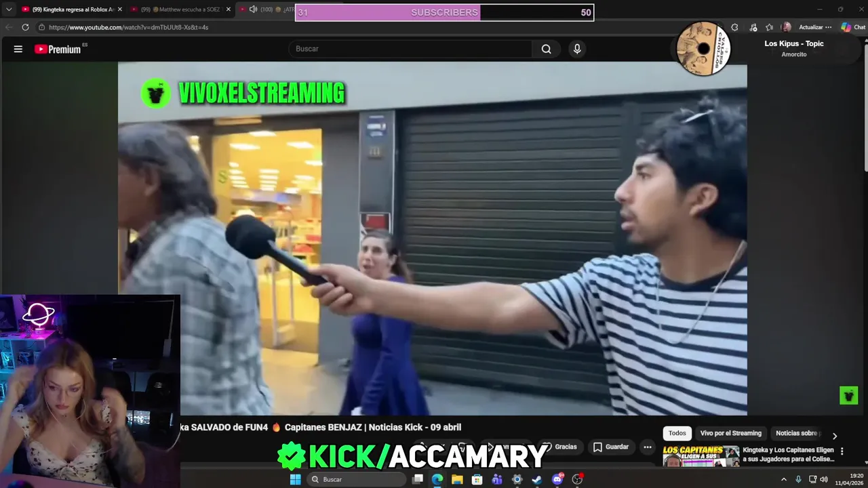Screen dimensions: 868x488
Task: Close the Matthew escucha a SOEZ tab
Action: coord(229,9)
